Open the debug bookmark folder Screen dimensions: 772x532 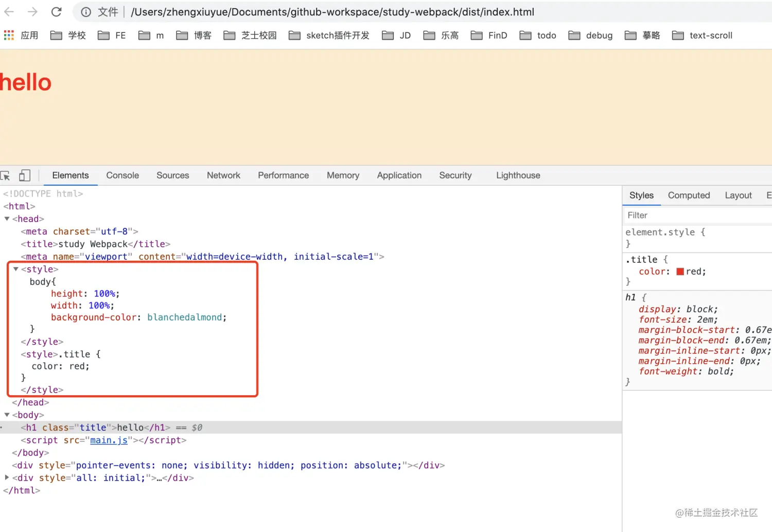click(x=590, y=35)
